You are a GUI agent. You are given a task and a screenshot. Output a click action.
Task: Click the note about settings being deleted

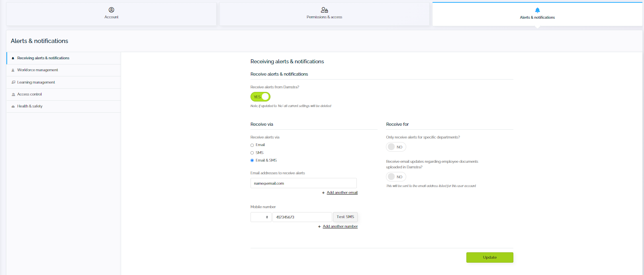coord(291,106)
